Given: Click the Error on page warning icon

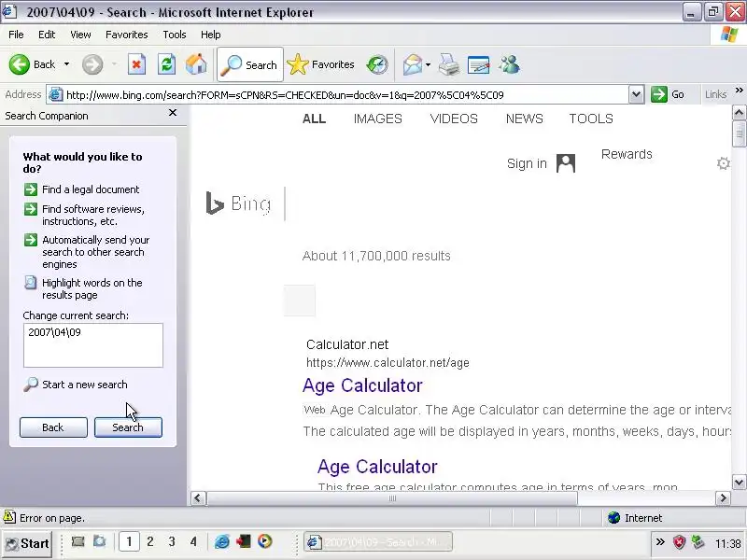Looking at the screenshot, I should (x=9, y=517).
